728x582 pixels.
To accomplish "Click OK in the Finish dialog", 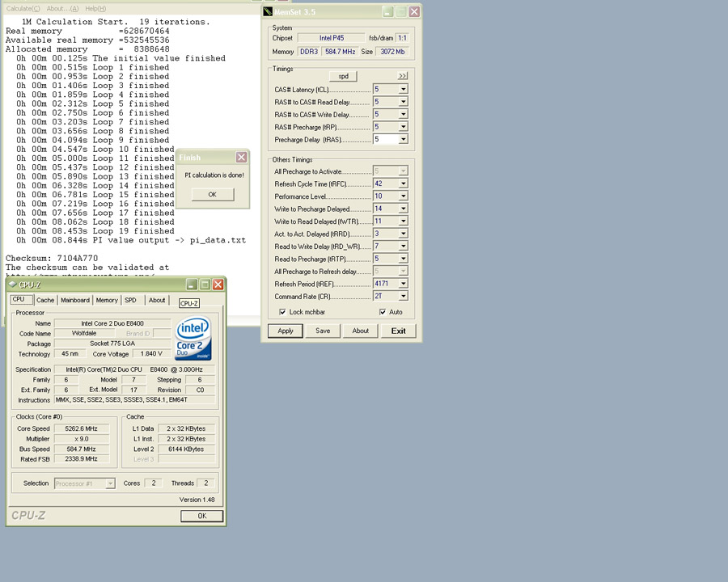I will 213,195.
